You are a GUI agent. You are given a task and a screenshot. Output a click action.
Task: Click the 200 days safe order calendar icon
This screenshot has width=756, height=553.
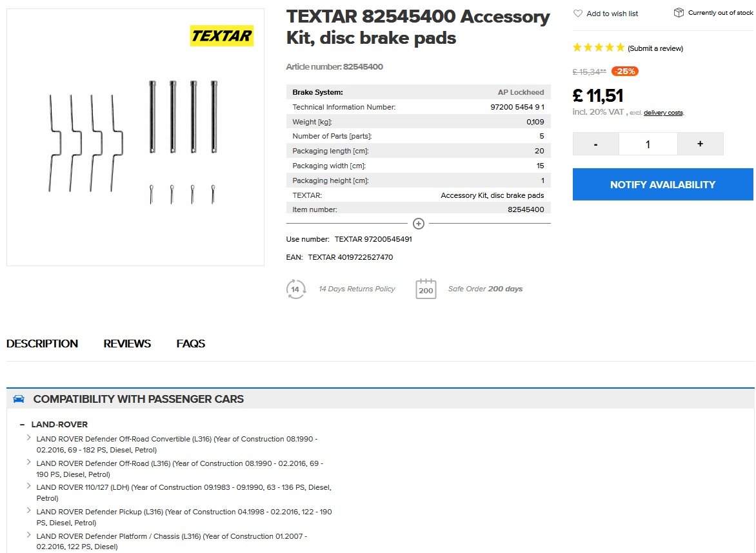(426, 289)
